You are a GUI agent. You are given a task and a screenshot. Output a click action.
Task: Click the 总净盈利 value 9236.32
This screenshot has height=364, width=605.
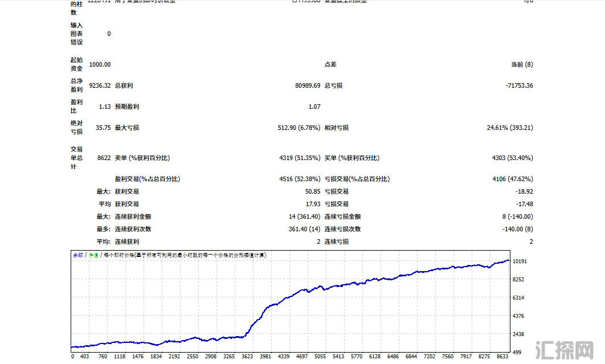[100, 85]
